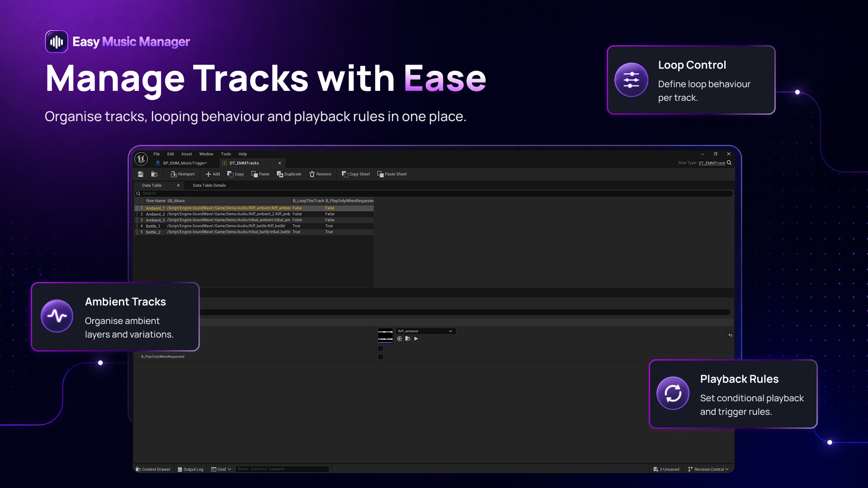Click the Paste toolbar button
Image resolution: width=868 pixels, height=488 pixels.
click(x=260, y=174)
